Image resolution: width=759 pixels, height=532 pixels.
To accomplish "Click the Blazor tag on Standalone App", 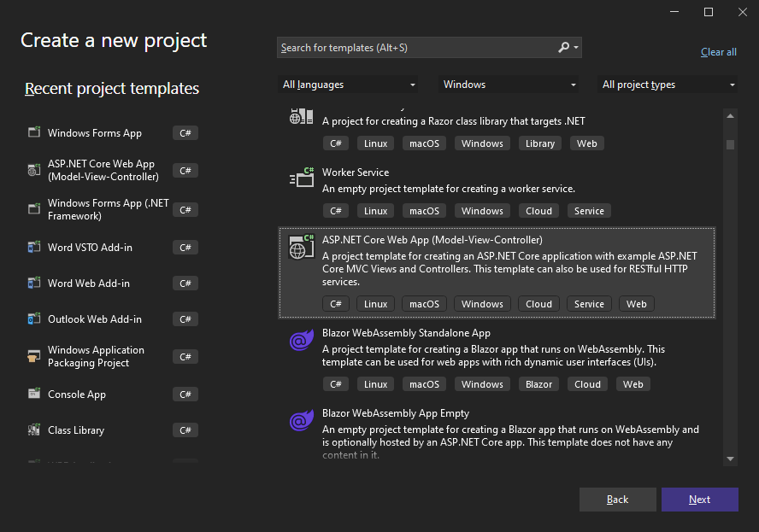I will [538, 384].
